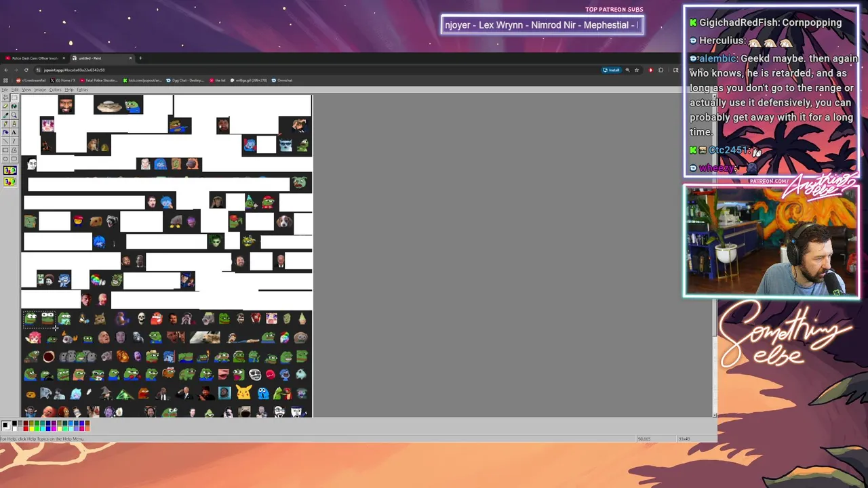
Task: Pick the Airbrush tool
Action: [5, 132]
